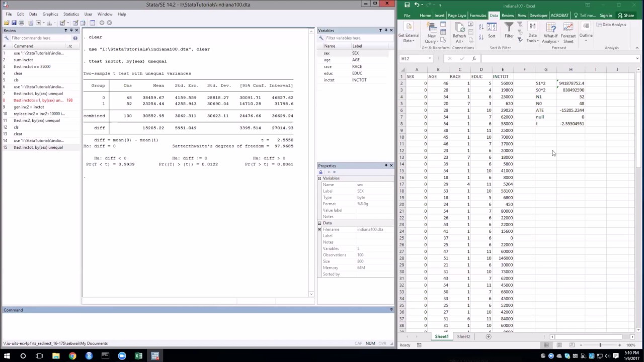Switch to Page Layout view in Excel status bar

click(x=559, y=345)
